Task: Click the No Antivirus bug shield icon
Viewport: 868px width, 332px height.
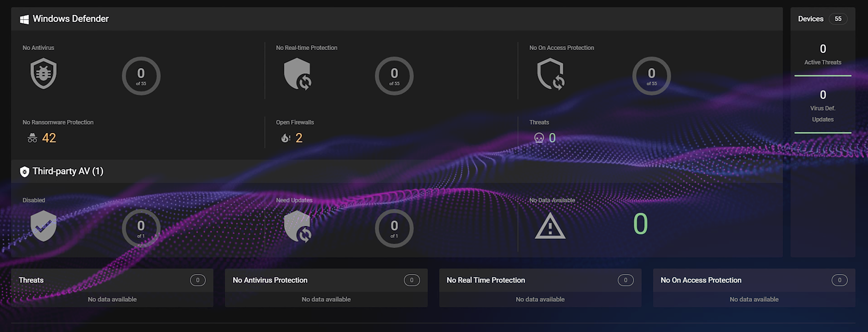Action: [x=44, y=74]
